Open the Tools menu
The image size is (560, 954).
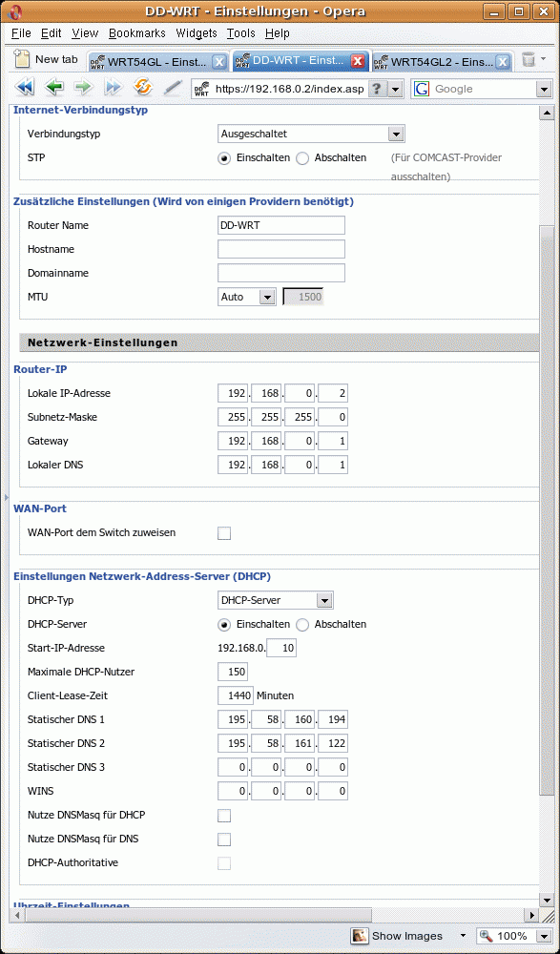pyautogui.click(x=241, y=33)
